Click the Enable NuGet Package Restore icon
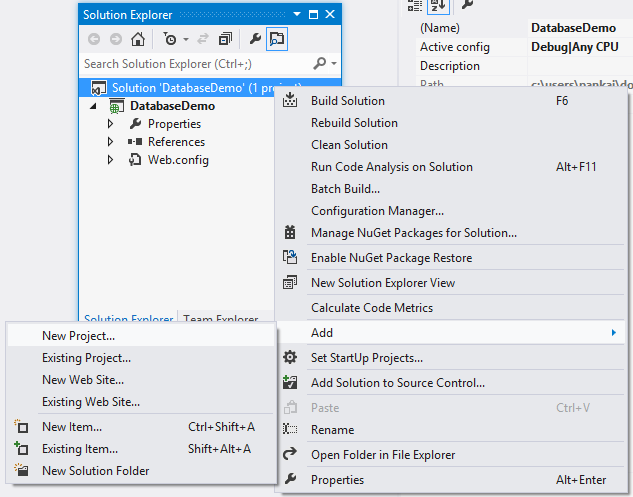Screen dimensions: 633x497 click(290, 257)
